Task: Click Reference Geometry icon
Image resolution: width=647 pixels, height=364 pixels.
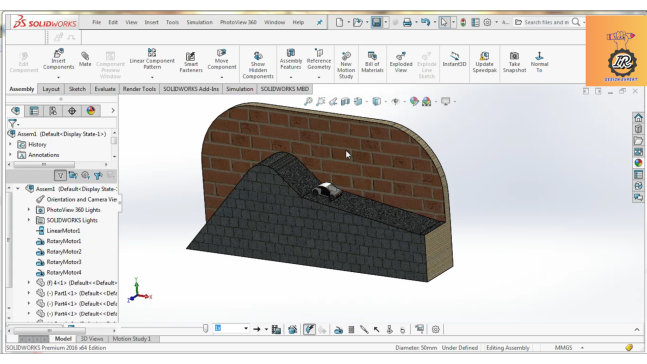Action: 319,59
